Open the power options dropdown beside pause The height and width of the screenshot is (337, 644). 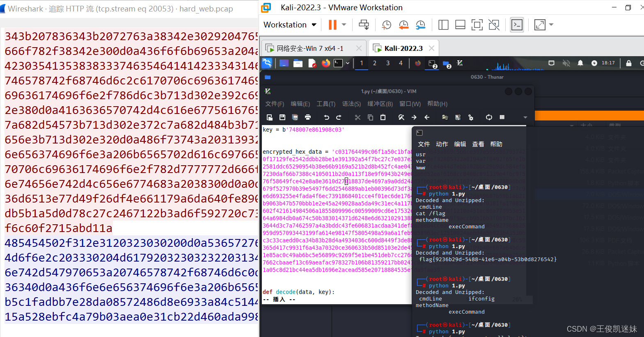(x=344, y=25)
